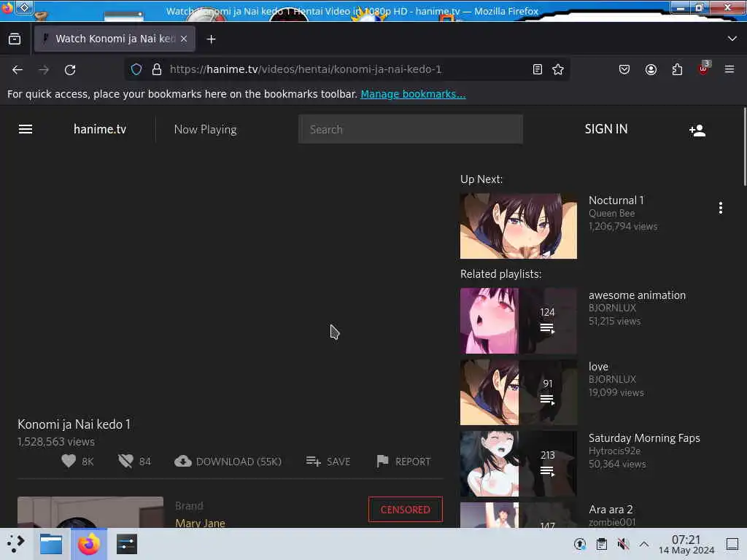747x560 pixels.
Task: Open a new browser tab
Action: click(x=211, y=39)
